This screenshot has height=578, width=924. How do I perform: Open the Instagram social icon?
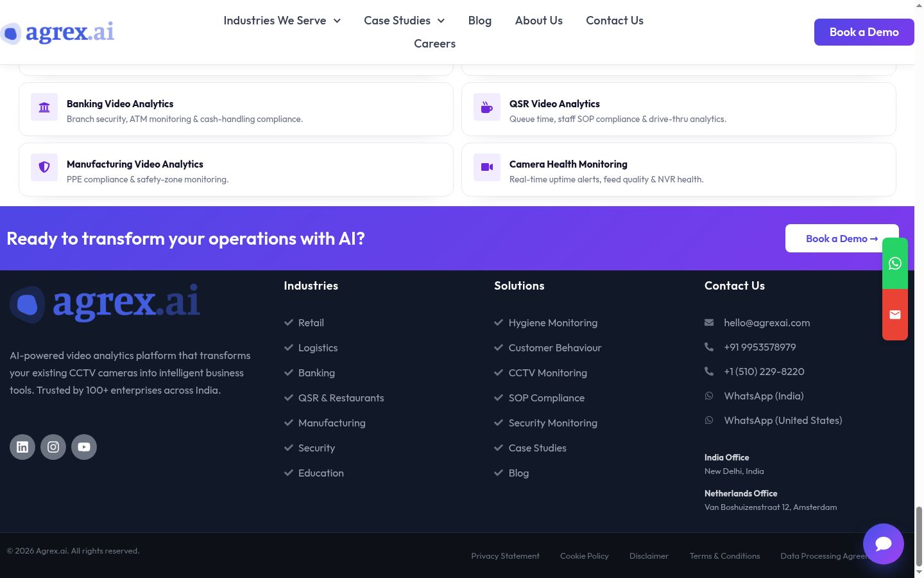click(x=53, y=447)
